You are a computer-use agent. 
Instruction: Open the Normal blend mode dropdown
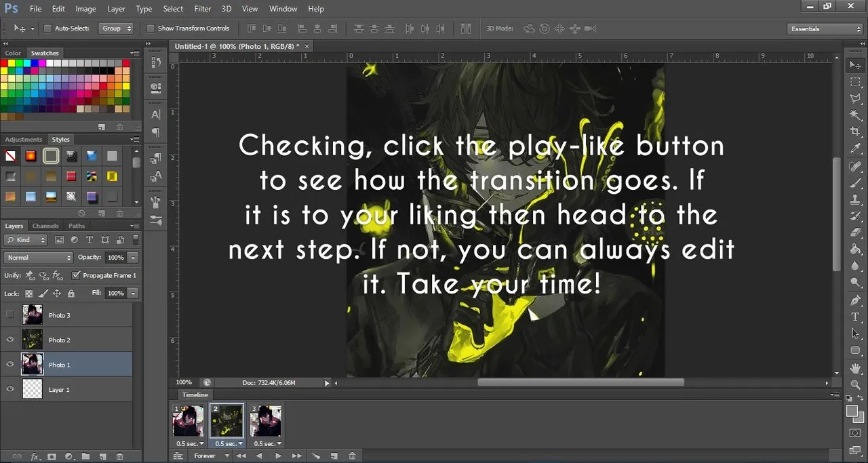(x=38, y=258)
